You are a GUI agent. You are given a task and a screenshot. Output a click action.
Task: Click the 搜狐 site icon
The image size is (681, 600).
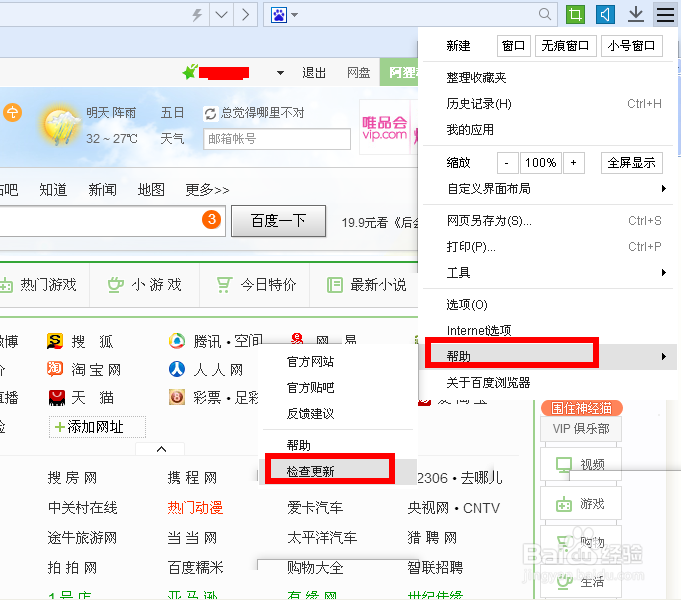pyautogui.click(x=55, y=341)
